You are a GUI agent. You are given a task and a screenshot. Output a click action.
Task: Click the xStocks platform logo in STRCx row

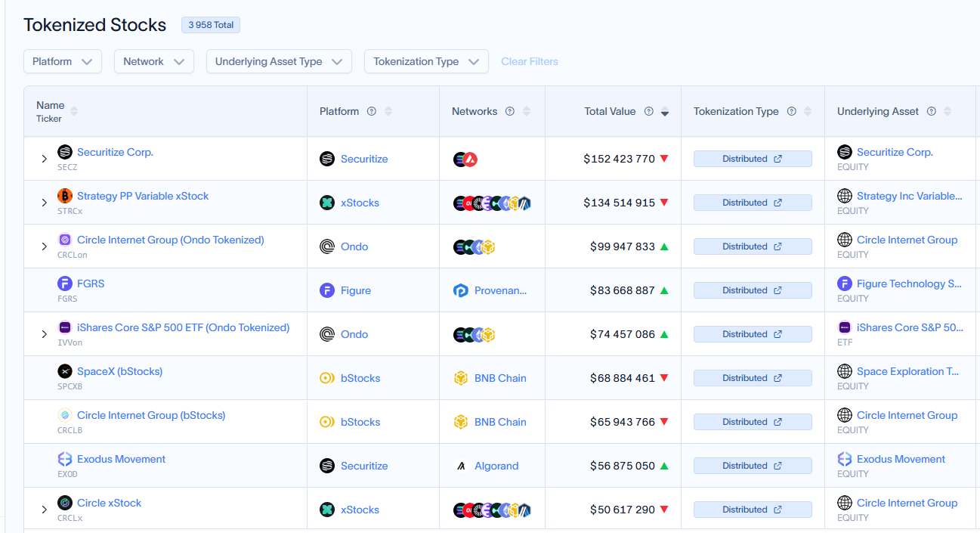click(x=327, y=203)
